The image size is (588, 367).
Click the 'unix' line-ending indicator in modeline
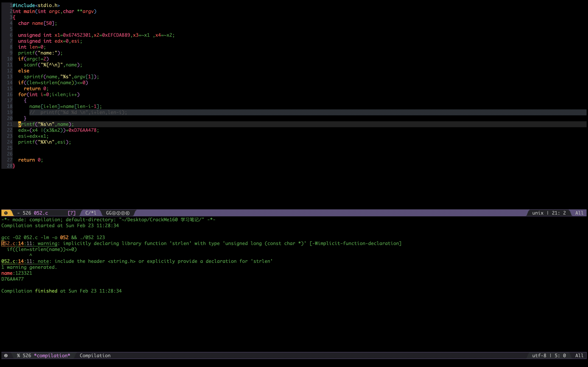[537, 213]
